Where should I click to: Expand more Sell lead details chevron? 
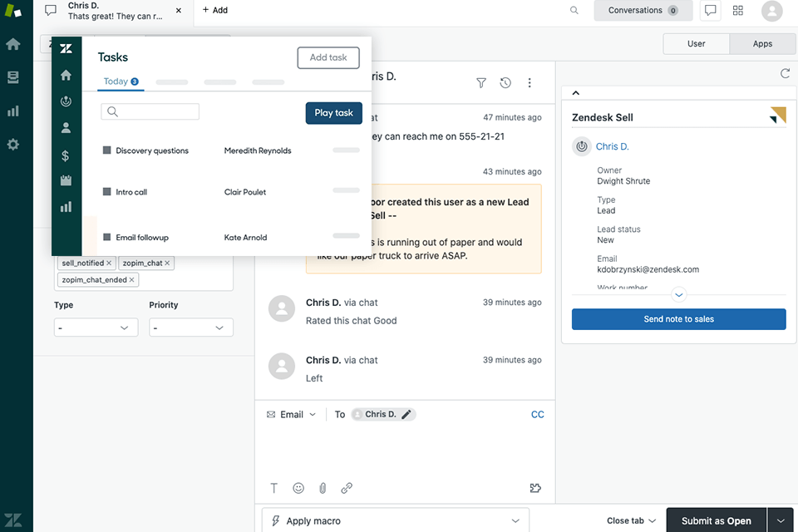[679, 295]
